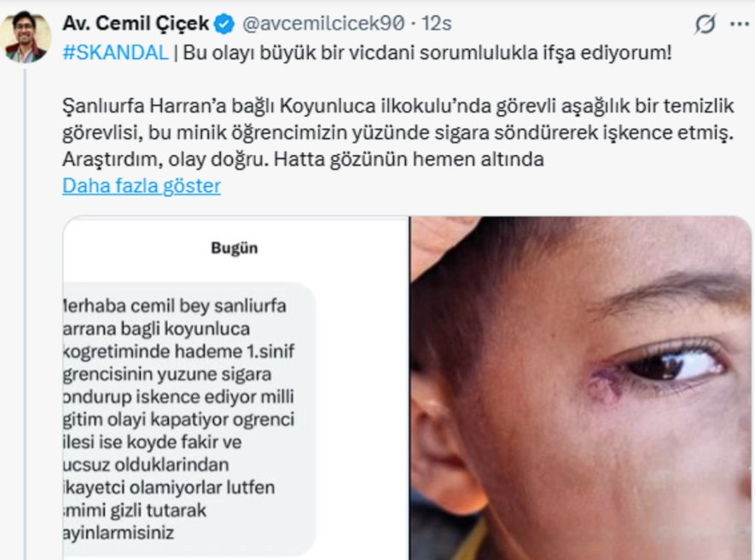Open Av. Cemil Çiçek's profile avatar
The width and height of the screenshot is (755, 560).
[26, 37]
